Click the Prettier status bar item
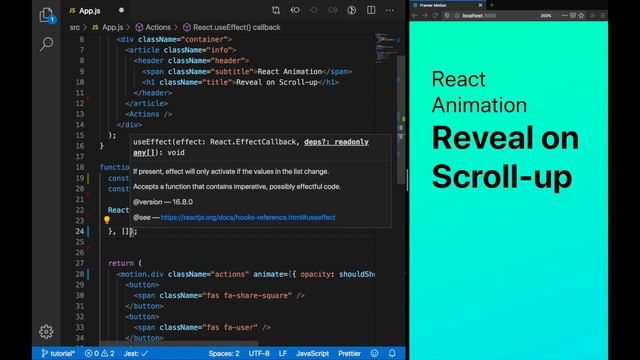The width and height of the screenshot is (640, 360). click(349, 353)
